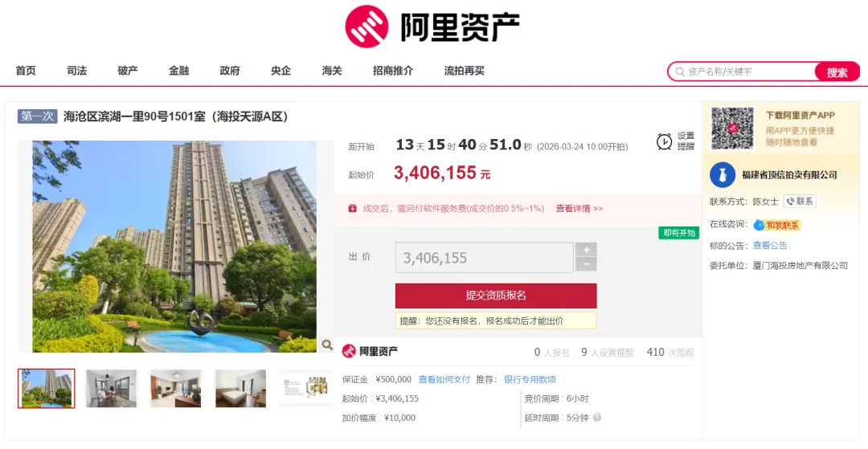Open the 查看详情 >> link
This screenshot has width=868, height=449.
coord(579,209)
